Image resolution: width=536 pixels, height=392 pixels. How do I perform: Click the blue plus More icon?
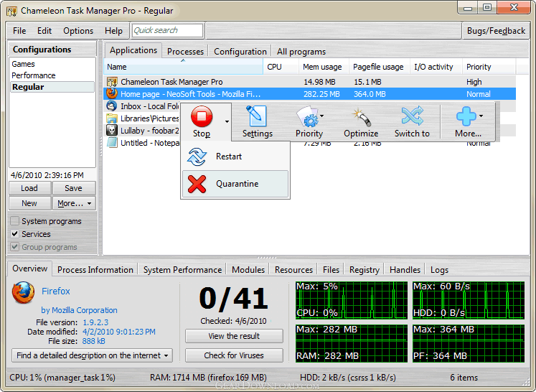click(466, 116)
